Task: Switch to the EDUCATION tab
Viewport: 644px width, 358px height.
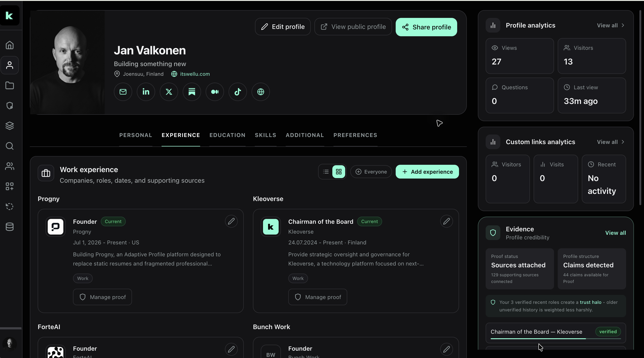Action: click(x=227, y=135)
